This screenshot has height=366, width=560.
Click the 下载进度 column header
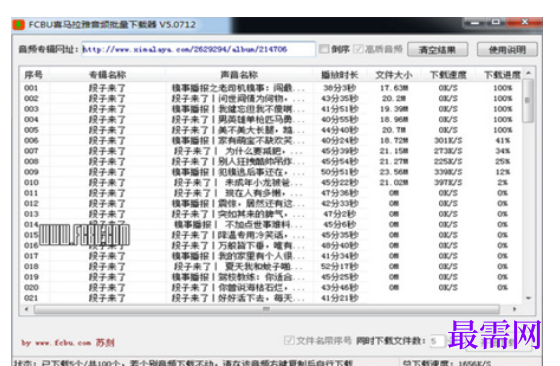coord(502,75)
